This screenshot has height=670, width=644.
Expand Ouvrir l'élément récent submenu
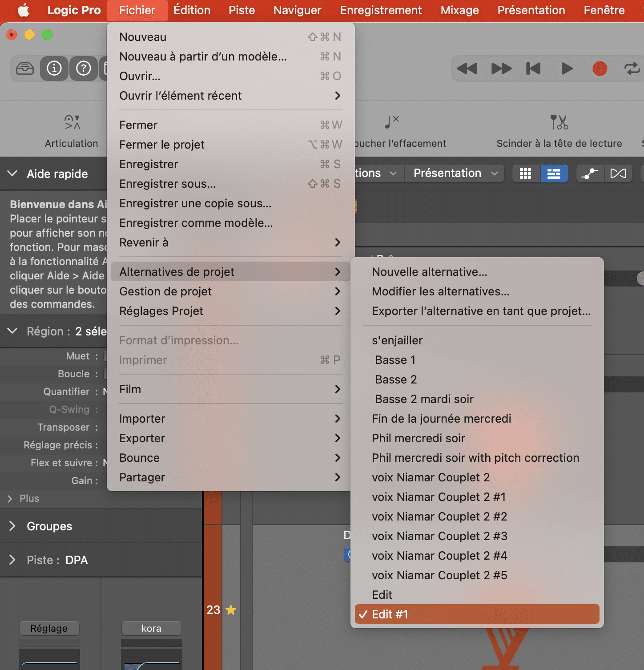[x=230, y=96]
